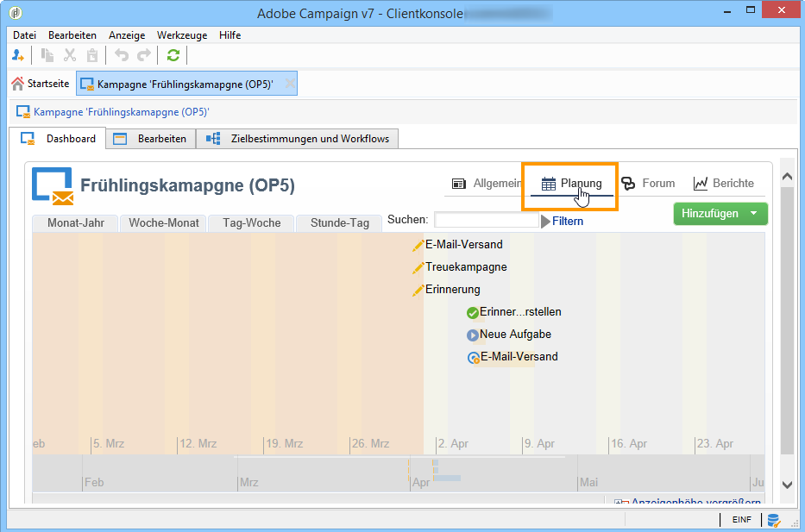Click the cut scissors icon
The height and width of the screenshot is (532, 805).
point(70,55)
